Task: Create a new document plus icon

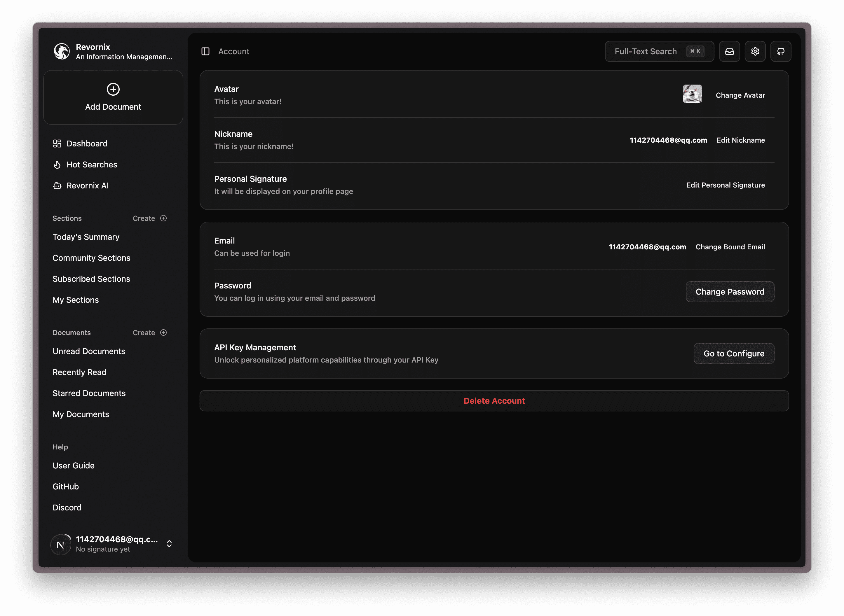Action: coord(163,332)
